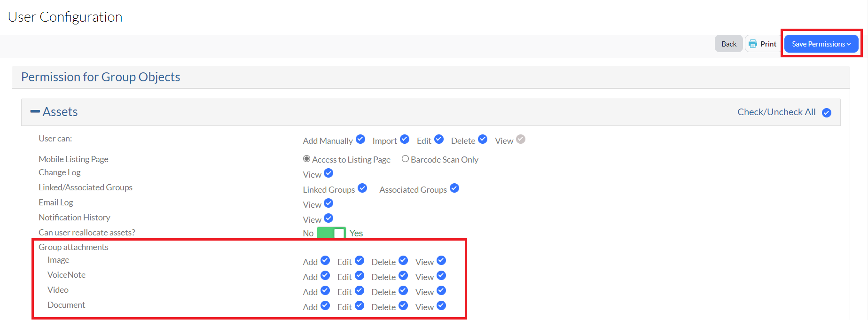Uncheck VoiceNote Add permission
The width and height of the screenshot is (868, 320).
(325, 275)
